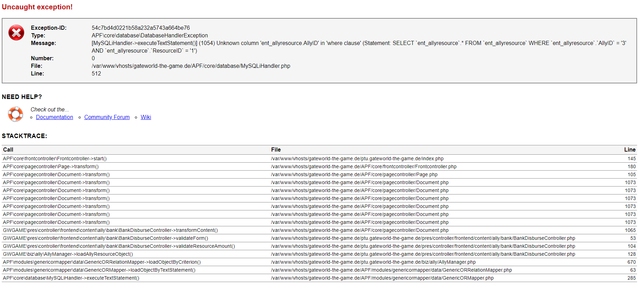Select the Frontcontroller->start() stack row
The width and height of the screenshot is (644, 290).
pyautogui.click(x=55, y=159)
